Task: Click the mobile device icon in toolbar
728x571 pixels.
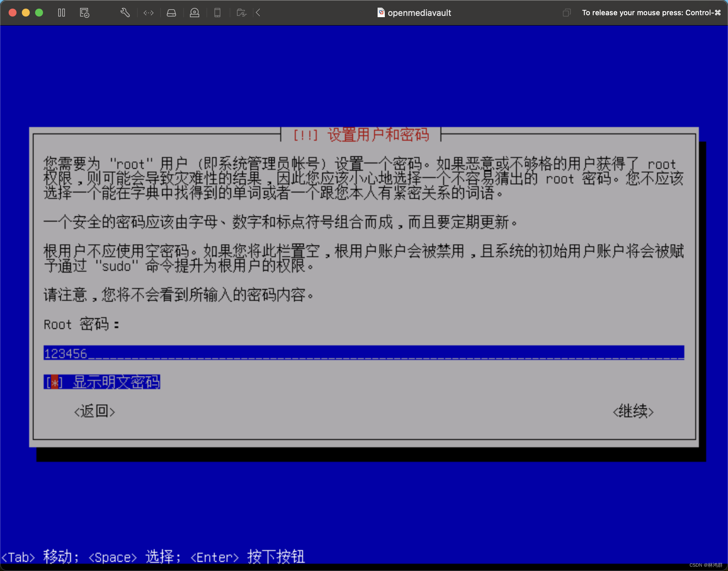Action: 217,13
